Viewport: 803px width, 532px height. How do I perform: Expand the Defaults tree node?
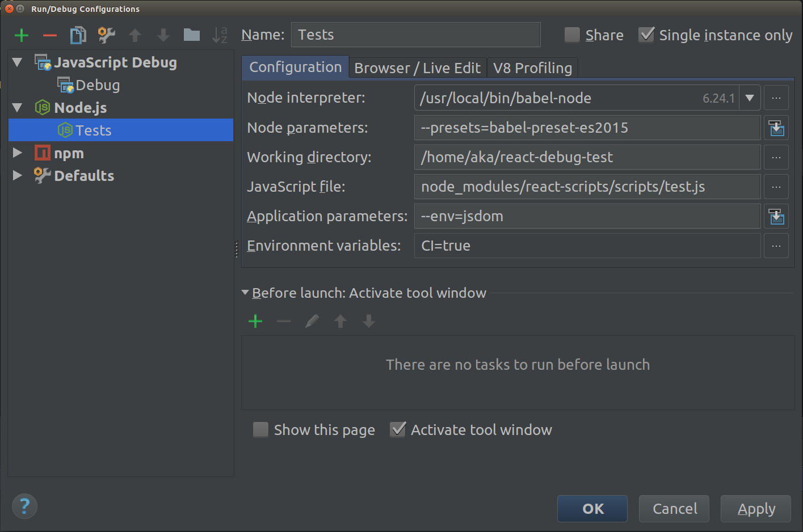click(18, 176)
